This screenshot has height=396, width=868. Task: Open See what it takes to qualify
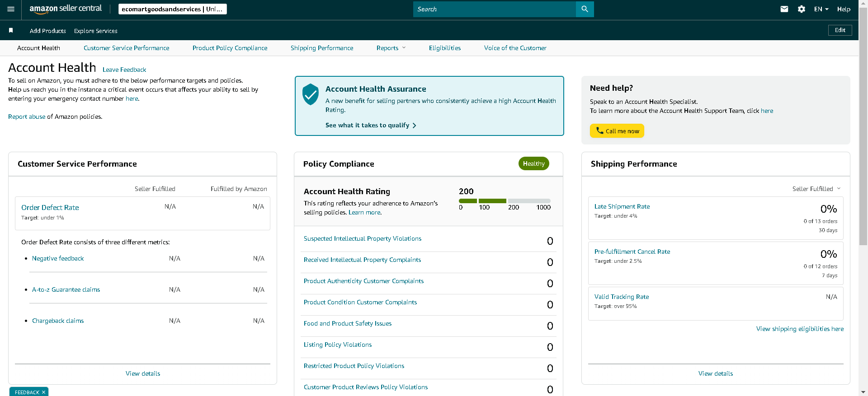click(371, 125)
